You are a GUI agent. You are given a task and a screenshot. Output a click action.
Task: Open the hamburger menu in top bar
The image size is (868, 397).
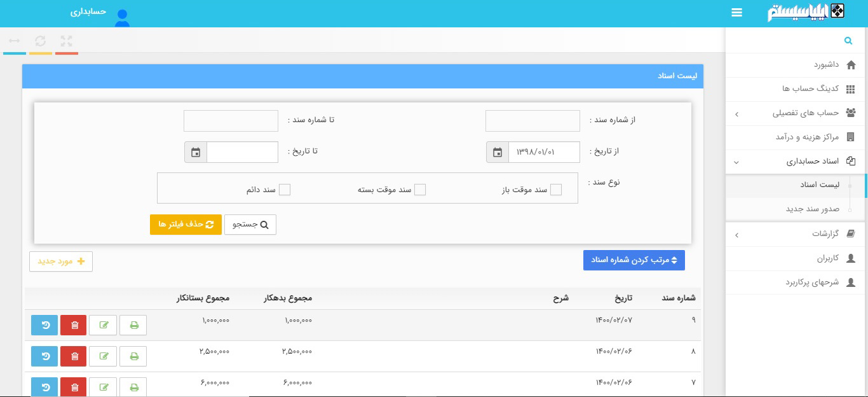pos(736,12)
